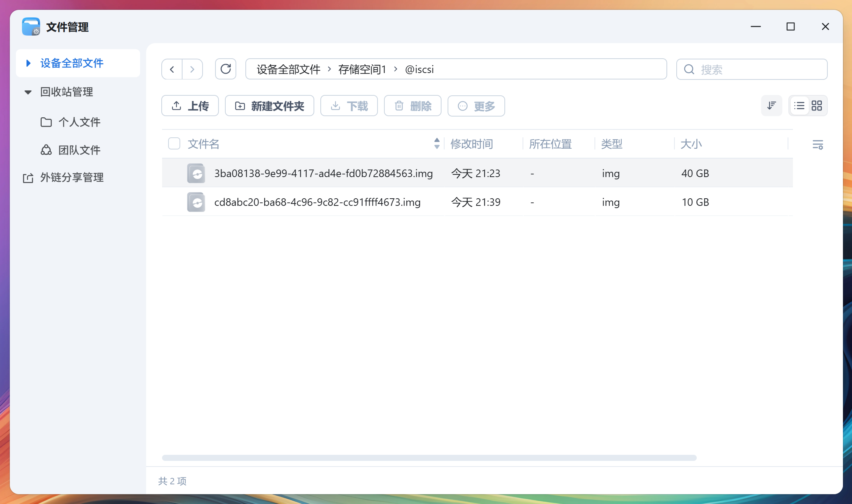Click the delete trash icon
Screen dimensions: 852x504
point(399,106)
